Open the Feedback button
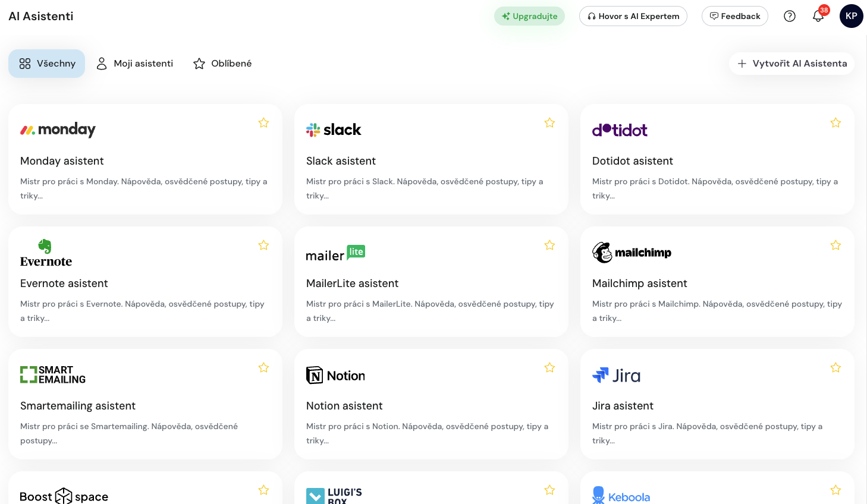Screen dimensions: 867x504 pos(735,16)
